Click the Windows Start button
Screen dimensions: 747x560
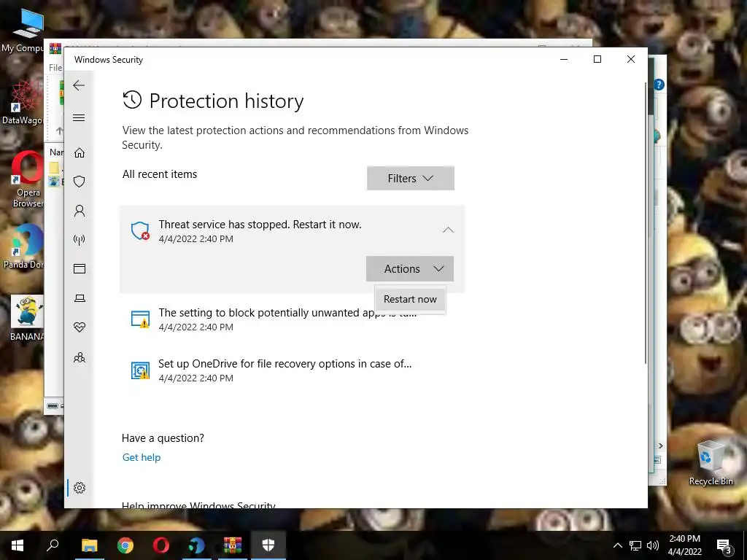(18, 545)
